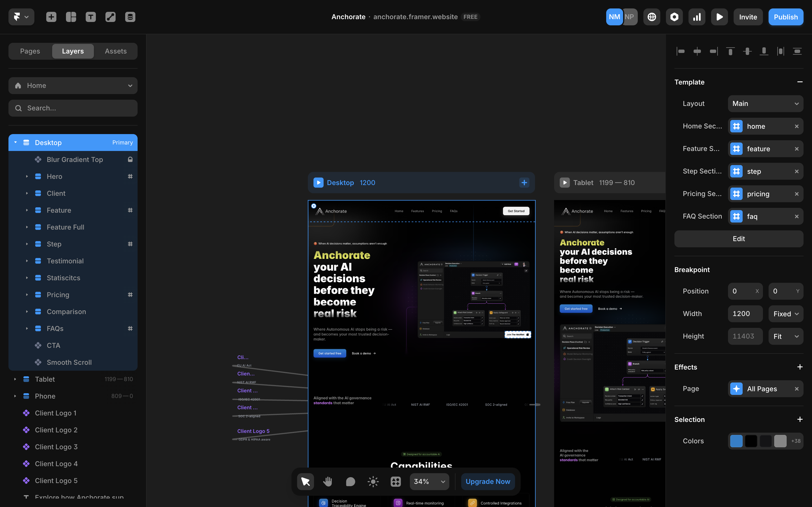Start site preview with the play icon

click(719, 17)
